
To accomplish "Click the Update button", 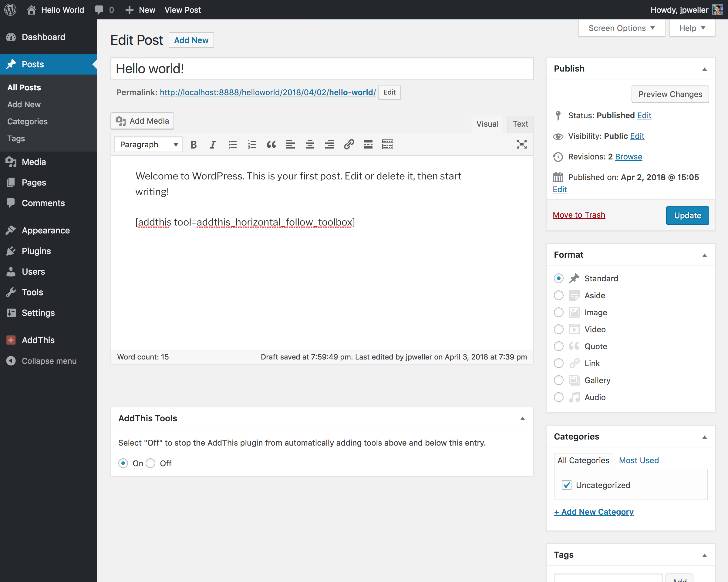I will [x=687, y=215].
